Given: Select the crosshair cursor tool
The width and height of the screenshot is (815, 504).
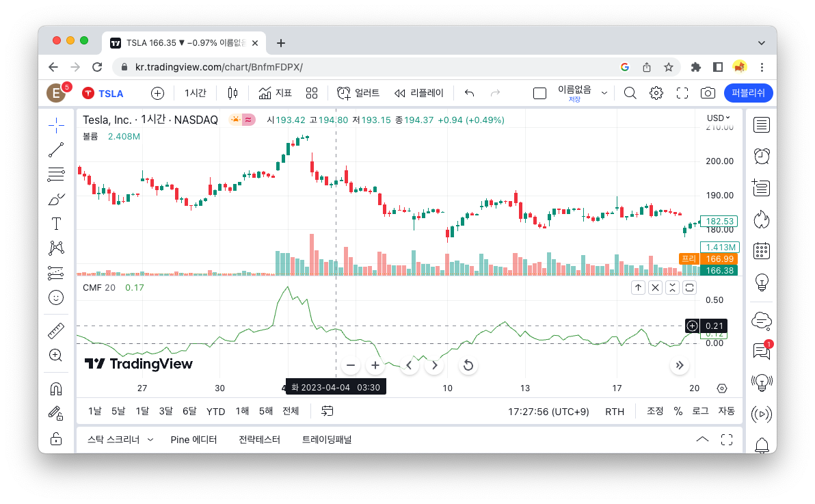Looking at the screenshot, I should coord(56,125).
